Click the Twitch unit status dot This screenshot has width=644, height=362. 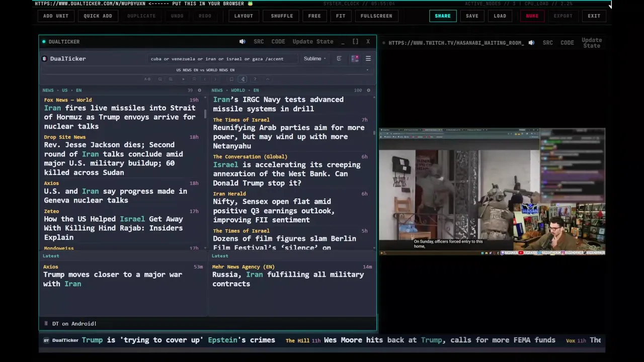click(x=384, y=43)
